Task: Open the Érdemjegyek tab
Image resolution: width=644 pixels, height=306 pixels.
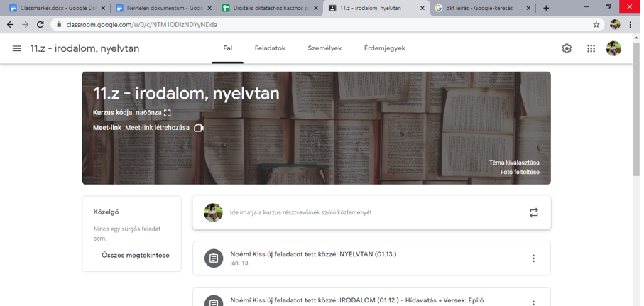Action: 384,48
